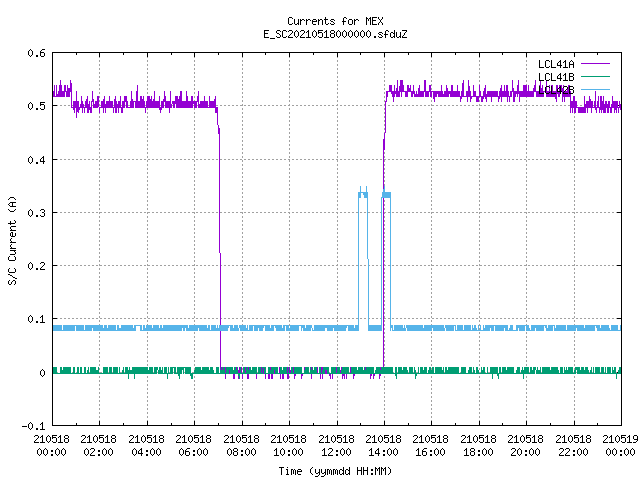Click the 0.6 y-axis tick value
Viewport: 640px width, 480px height.
click(x=36, y=53)
